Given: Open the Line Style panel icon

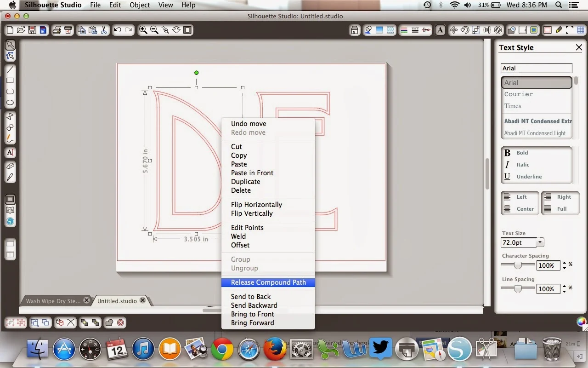Looking at the screenshot, I should (x=415, y=30).
